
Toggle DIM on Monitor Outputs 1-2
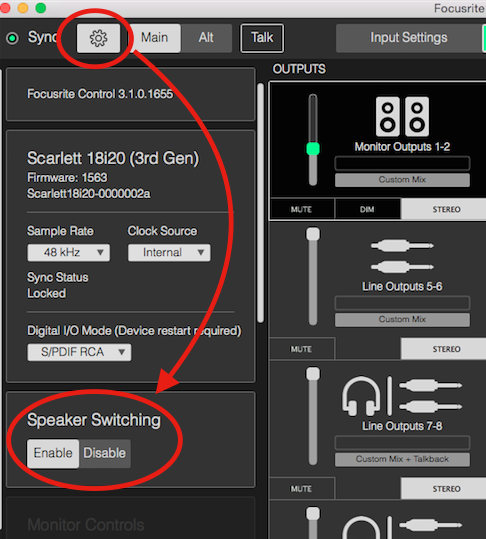click(367, 209)
